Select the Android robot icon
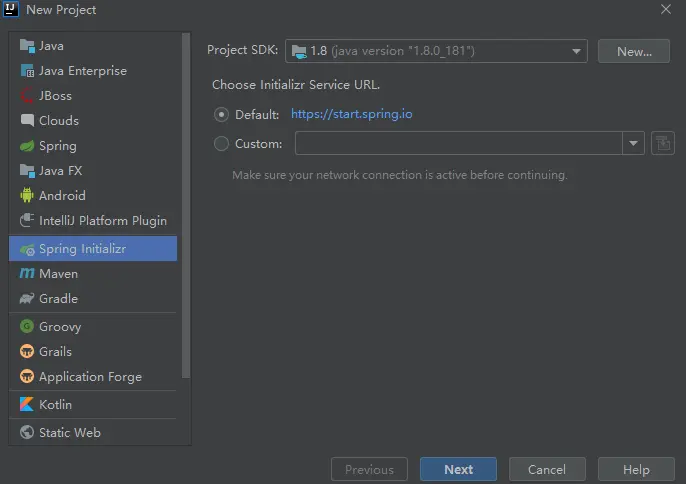 click(x=27, y=196)
